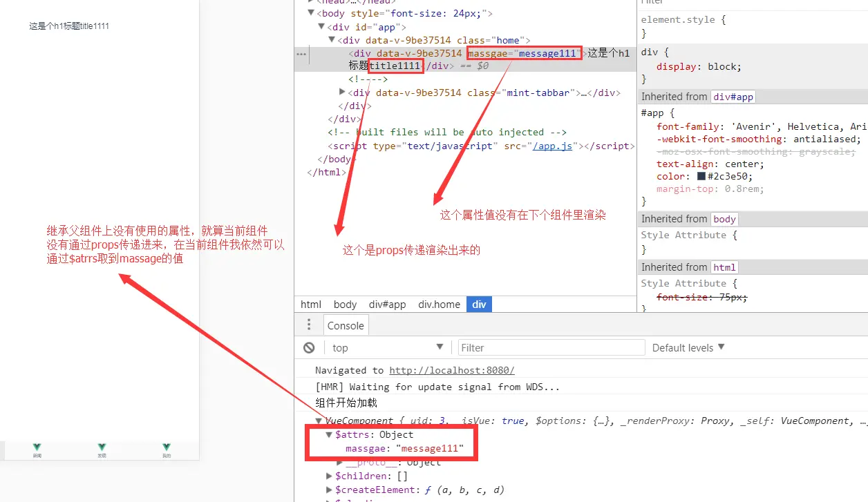The image size is (868, 502).
Task: Expand the mint-tabbar div node
Action: 342,93
